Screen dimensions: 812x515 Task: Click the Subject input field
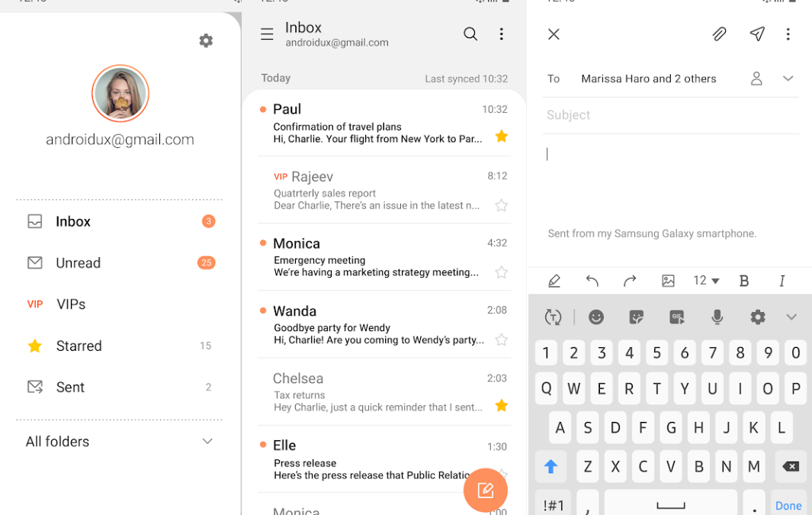coord(671,115)
